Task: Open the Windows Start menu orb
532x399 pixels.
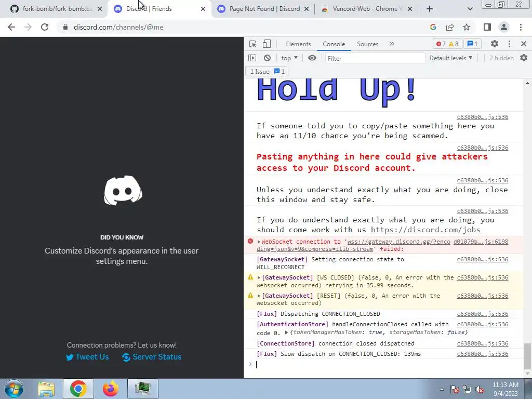Action: [x=14, y=389]
